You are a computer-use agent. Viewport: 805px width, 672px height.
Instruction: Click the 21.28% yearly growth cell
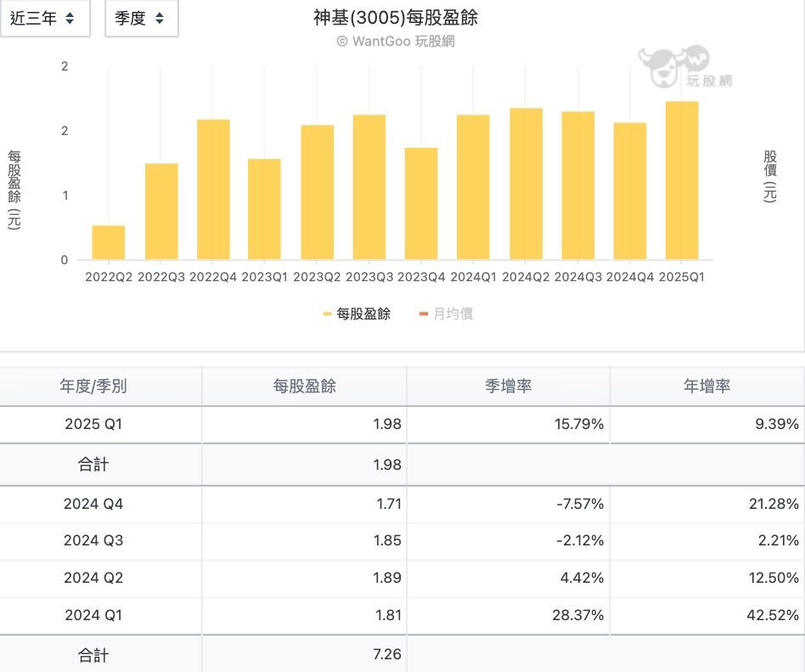point(774,504)
